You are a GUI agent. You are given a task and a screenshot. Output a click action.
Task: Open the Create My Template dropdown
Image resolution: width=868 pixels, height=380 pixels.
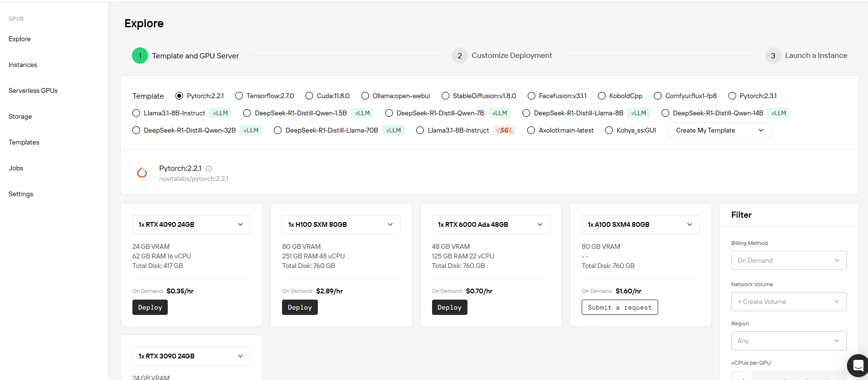[x=719, y=130]
